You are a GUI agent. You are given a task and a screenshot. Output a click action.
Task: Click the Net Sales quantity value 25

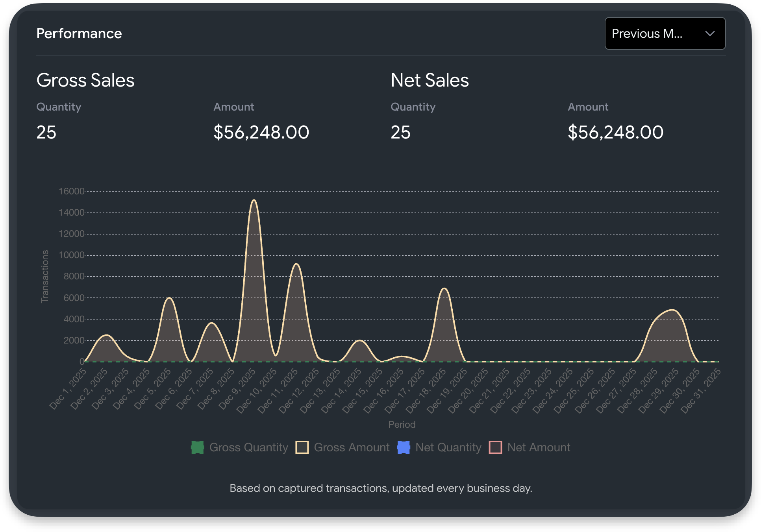(401, 133)
